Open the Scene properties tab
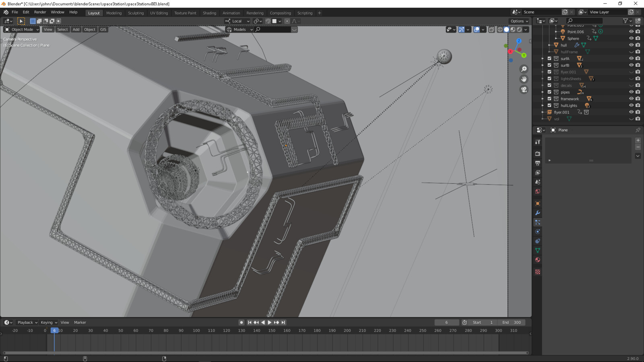The width and height of the screenshot is (644, 362). pos(537,182)
